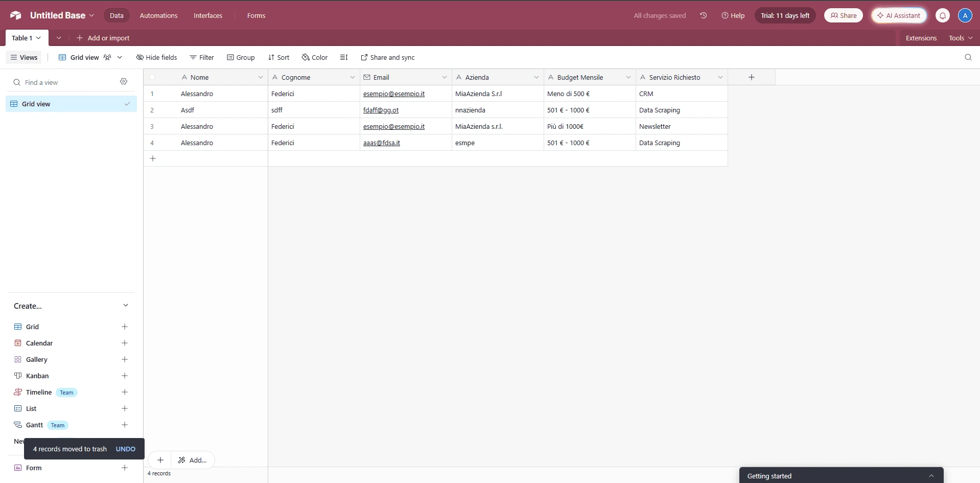Open Hide fields visibility menu
Viewport: 980px width, 483px height.
(156, 57)
